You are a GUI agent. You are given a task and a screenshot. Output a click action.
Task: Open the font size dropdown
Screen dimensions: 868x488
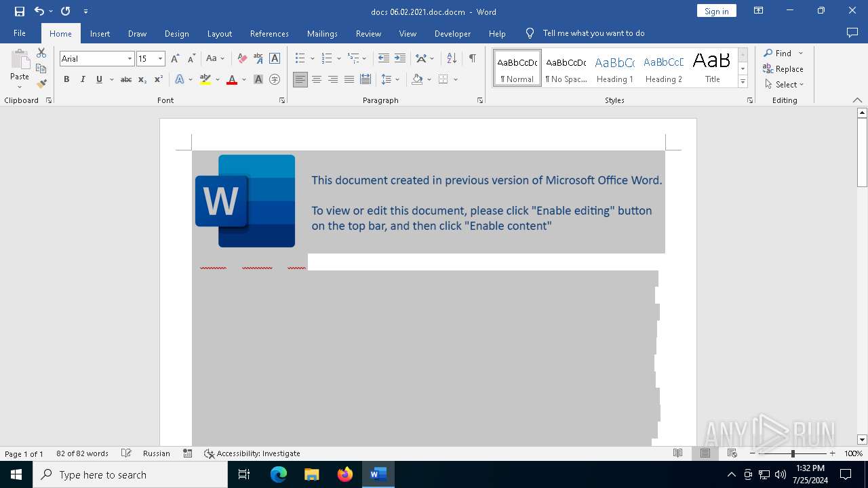click(x=161, y=59)
